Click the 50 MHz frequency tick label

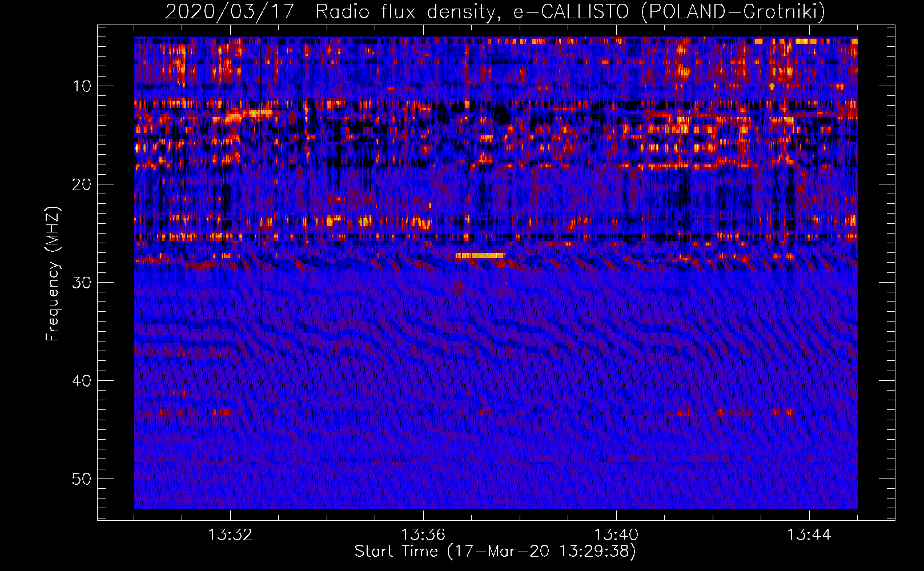82,479
